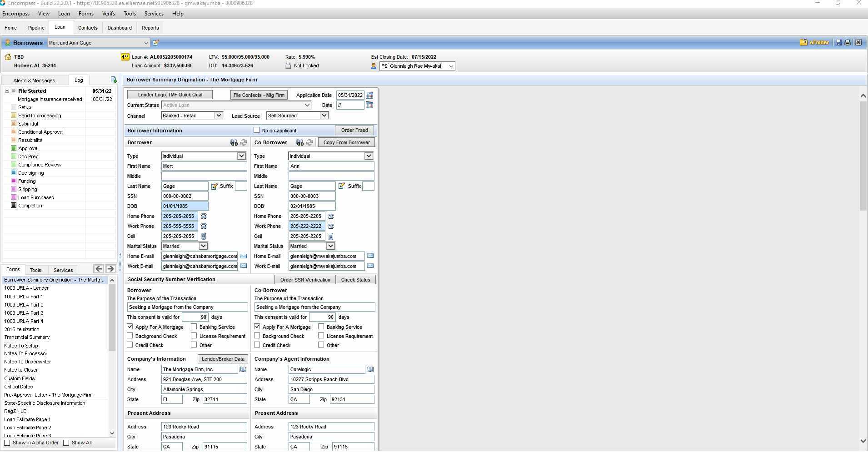
Task: Click the edit pencil next to the Borrowers selector
Action: click(155, 42)
